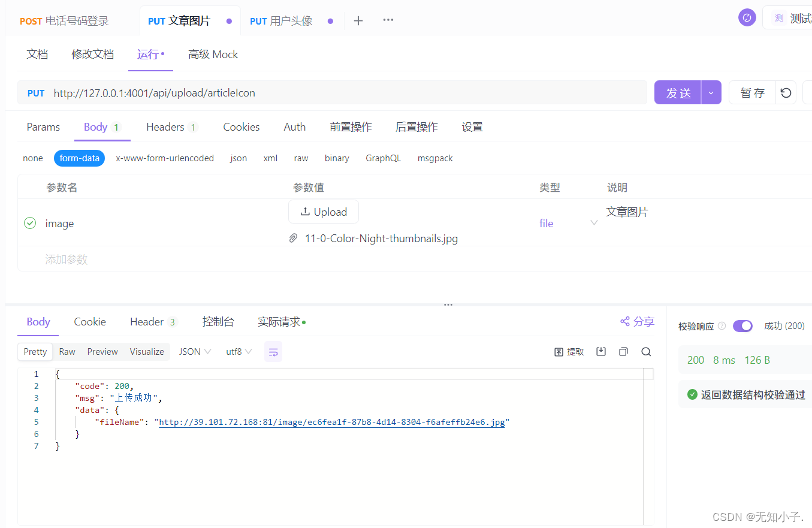The width and height of the screenshot is (812, 528).
Task: Select raw body type
Action: [x=301, y=158]
